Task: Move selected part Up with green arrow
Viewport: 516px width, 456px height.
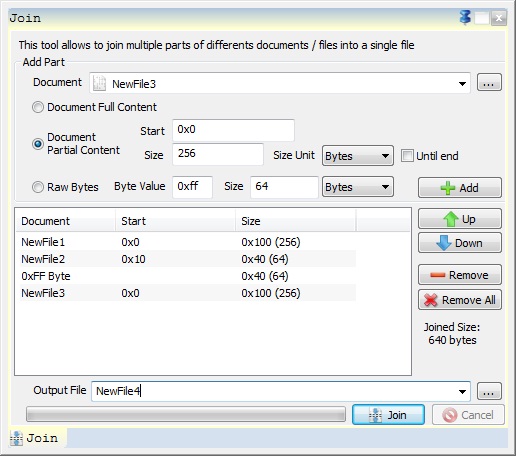Action: click(x=460, y=219)
